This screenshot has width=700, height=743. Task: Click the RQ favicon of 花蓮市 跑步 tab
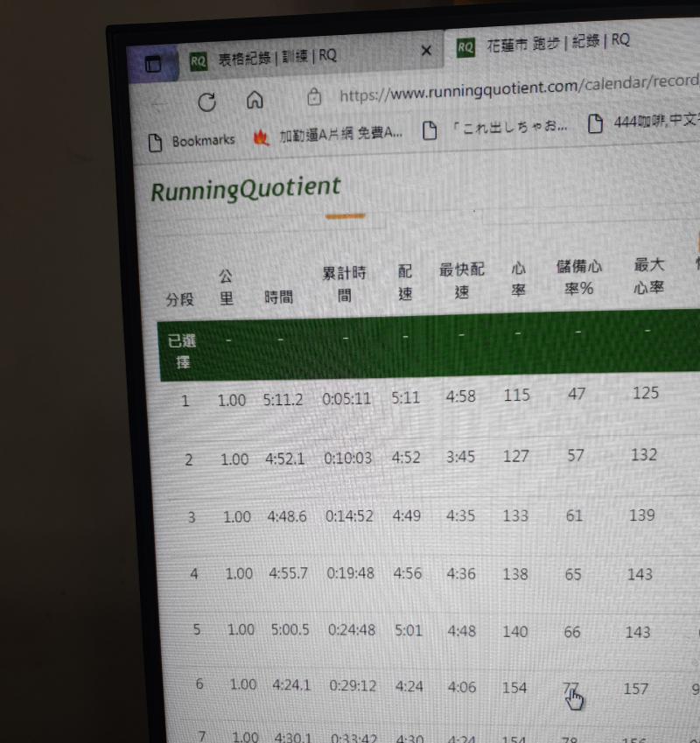(465, 47)
